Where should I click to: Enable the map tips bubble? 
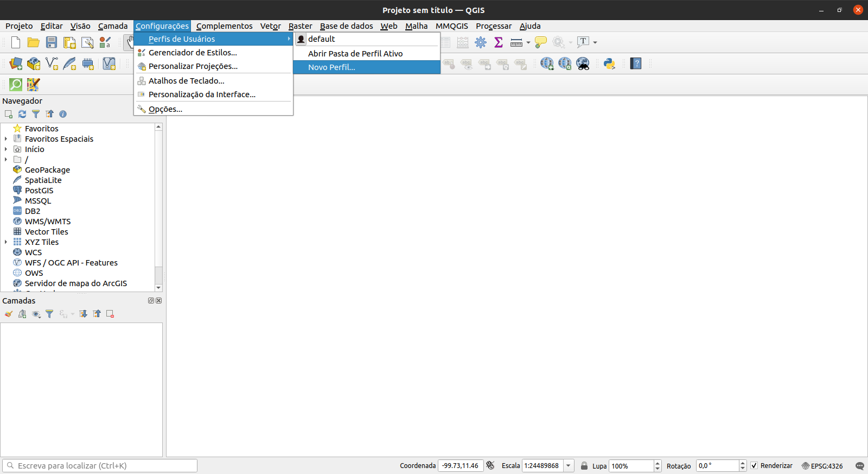coord(540,42)
